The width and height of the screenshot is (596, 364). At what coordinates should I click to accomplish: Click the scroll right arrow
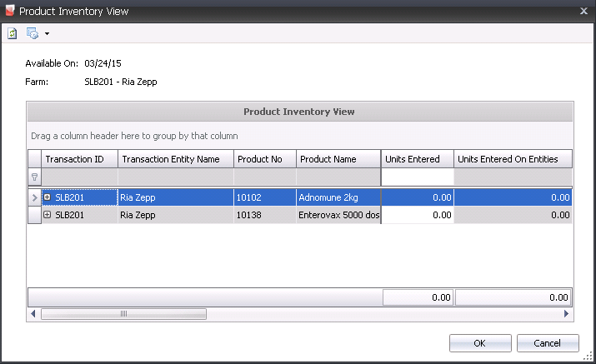(x=567, y=314)
